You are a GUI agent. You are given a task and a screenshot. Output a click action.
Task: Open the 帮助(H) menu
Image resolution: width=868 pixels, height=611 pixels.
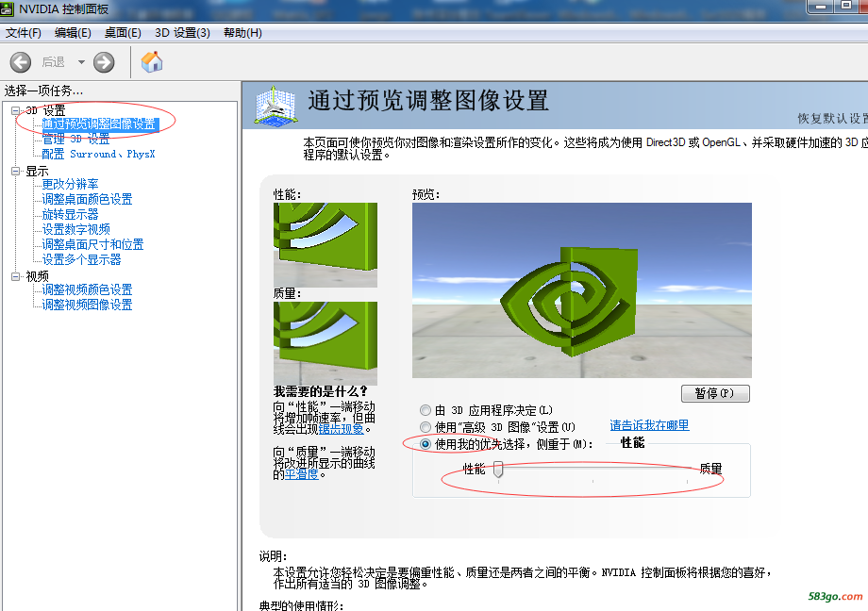pos(242,33)
